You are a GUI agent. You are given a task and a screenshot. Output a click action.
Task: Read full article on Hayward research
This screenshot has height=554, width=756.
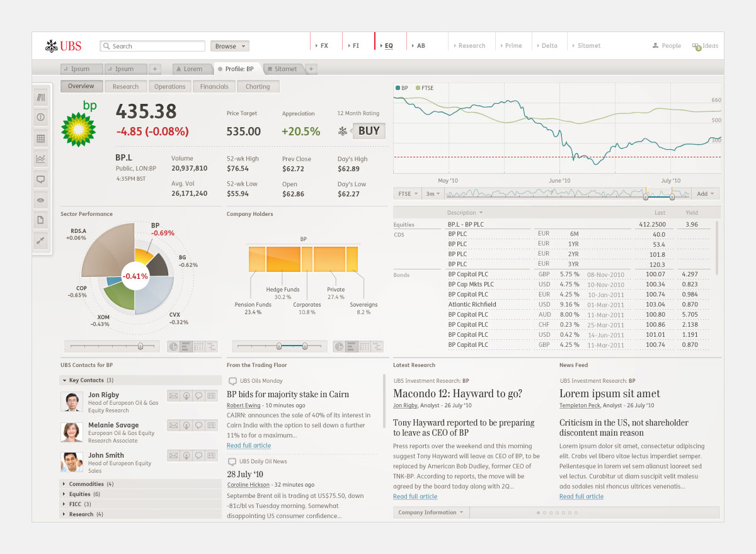[x=415, y=497]
